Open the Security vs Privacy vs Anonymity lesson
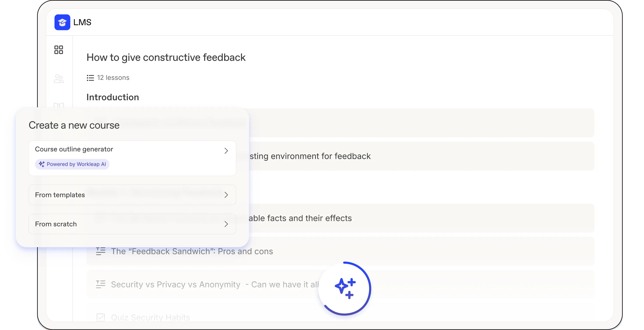Viewport: 644px width, 330px height. pos(340,284)
